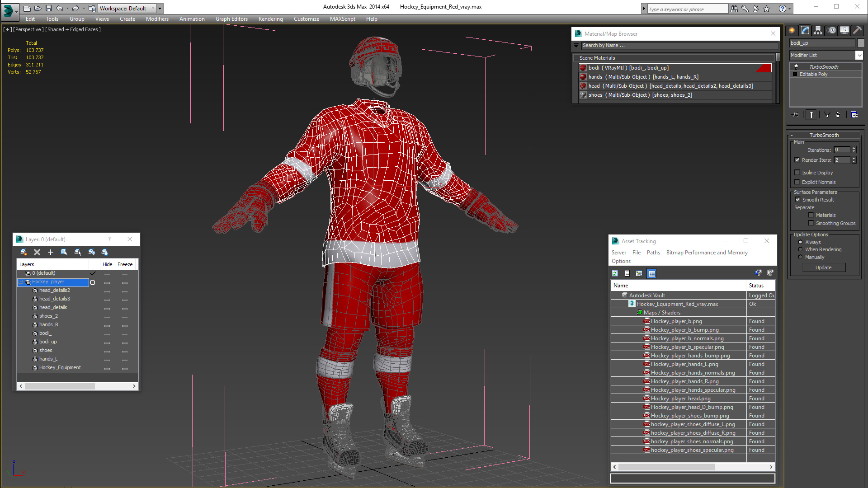The height and width of the screenshot is (488, 868).
Task: Add selected objects to layer plus icon
Action: (x=51, y=252)
